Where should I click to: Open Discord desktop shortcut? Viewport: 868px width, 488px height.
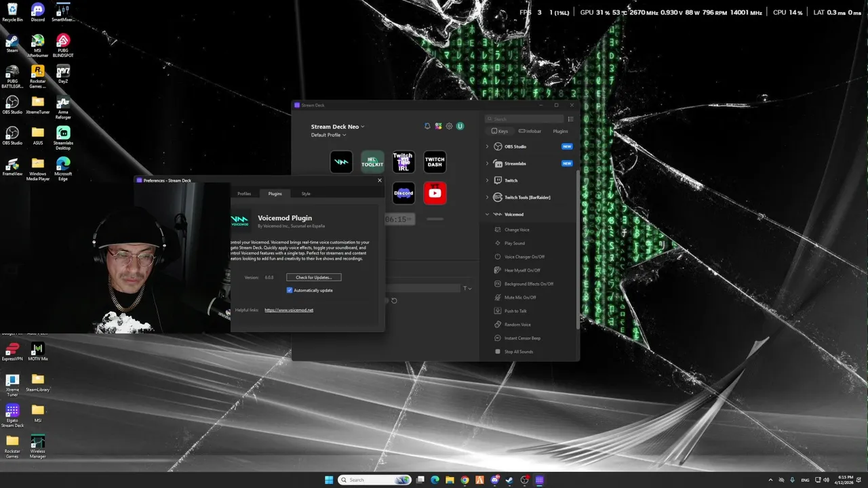(38, 12)
